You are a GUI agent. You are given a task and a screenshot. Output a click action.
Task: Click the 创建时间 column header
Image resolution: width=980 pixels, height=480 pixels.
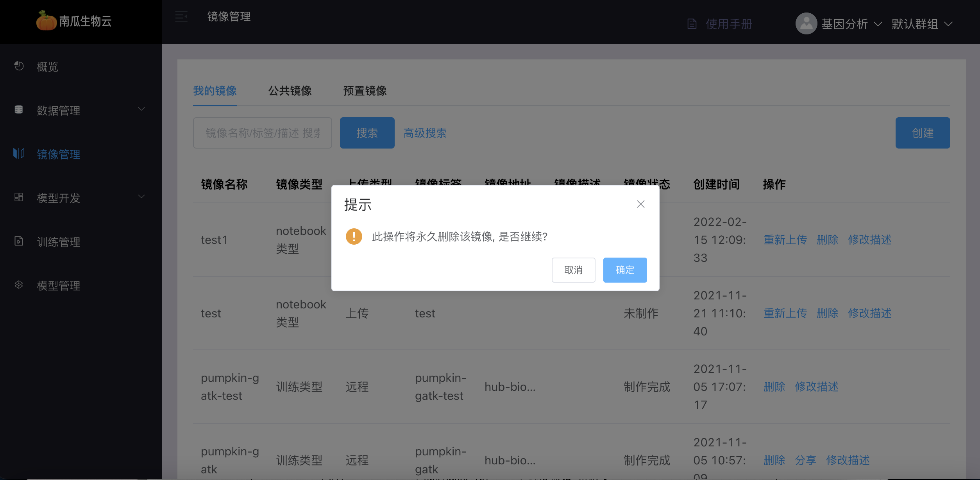[x=717, y=184]
